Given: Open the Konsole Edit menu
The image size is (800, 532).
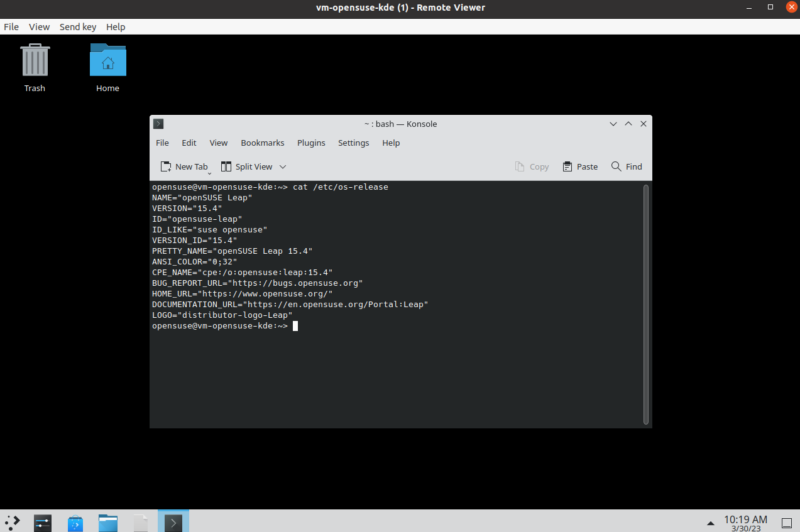Looking at the screenshot, I should click(189, 143).
